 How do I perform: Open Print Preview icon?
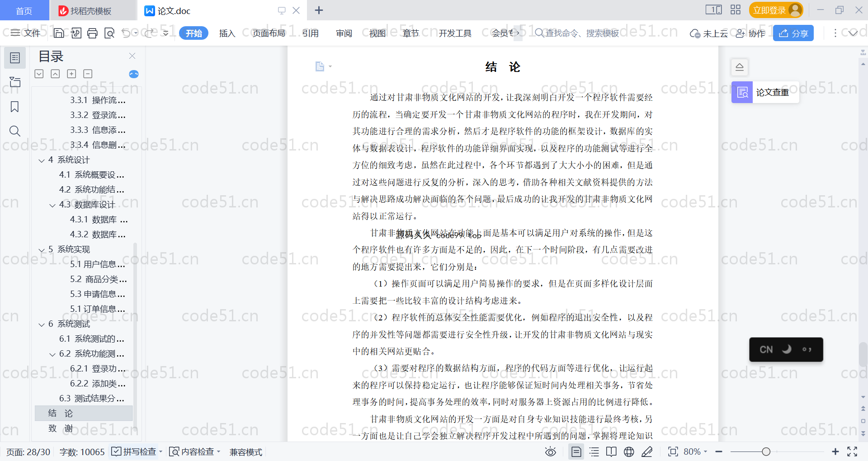tap(109, 33)
